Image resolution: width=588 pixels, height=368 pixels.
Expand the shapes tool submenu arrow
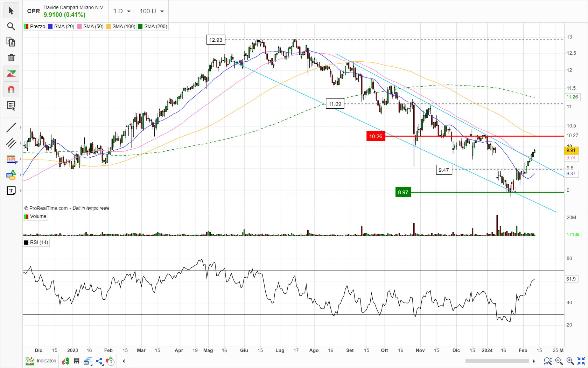point(21,175)
